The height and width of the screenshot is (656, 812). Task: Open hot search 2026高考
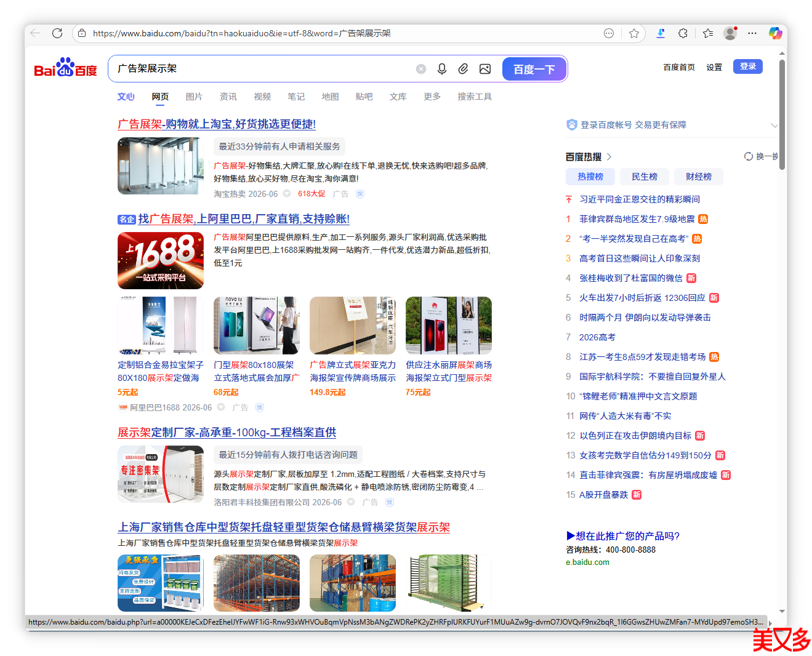point(597,337)
